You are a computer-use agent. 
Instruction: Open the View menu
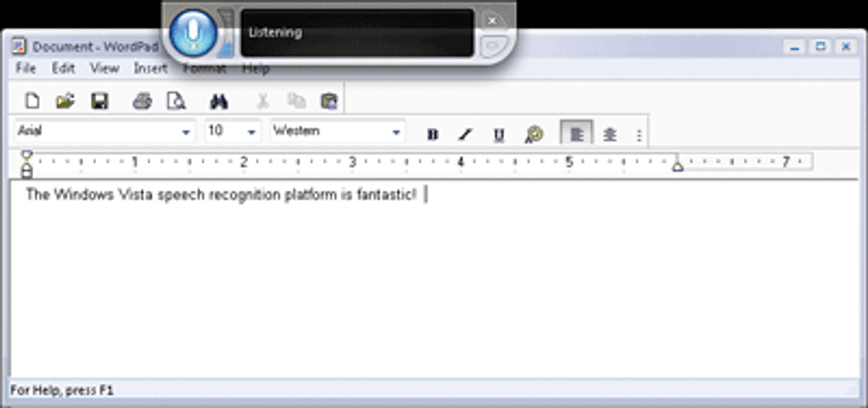click(105, 68)
